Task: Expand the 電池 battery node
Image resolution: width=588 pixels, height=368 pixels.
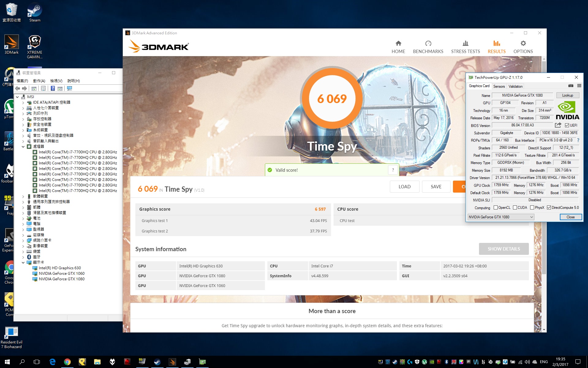Action: coord(23,218)
